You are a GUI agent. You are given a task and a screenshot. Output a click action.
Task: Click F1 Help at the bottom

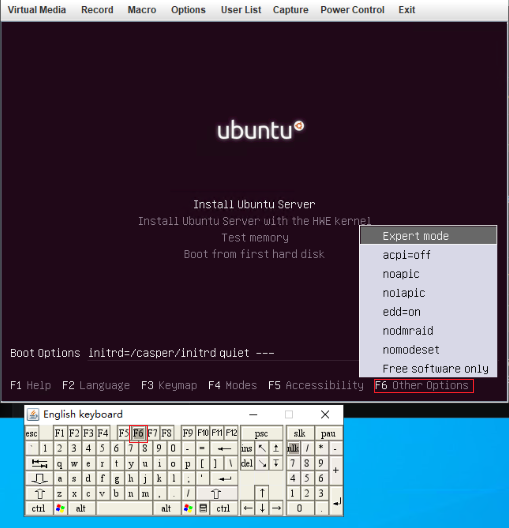[x=31, y=385]
